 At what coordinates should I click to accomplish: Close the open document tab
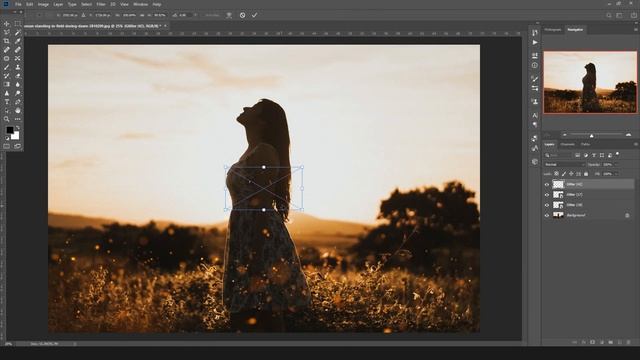(165, 26)
